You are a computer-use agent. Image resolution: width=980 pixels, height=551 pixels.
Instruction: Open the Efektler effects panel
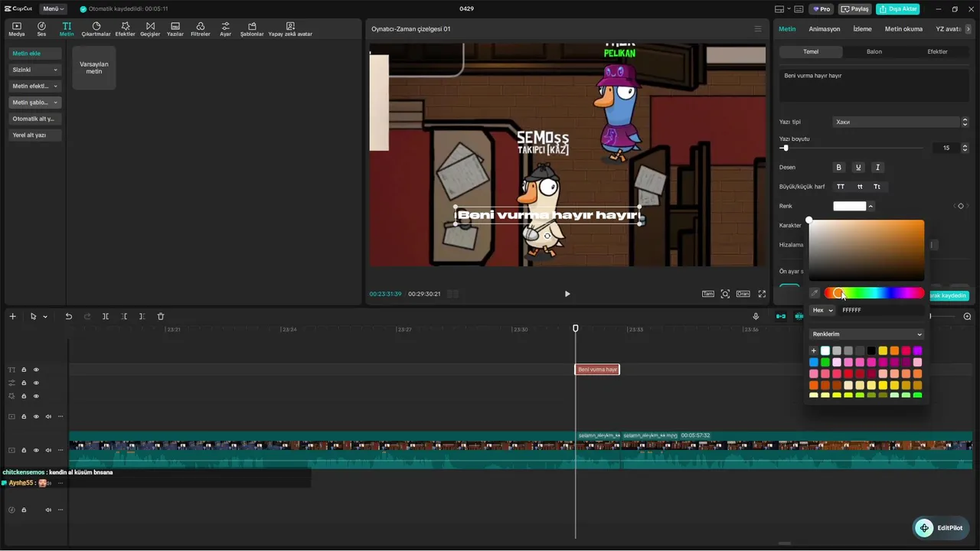pos(126,29)
